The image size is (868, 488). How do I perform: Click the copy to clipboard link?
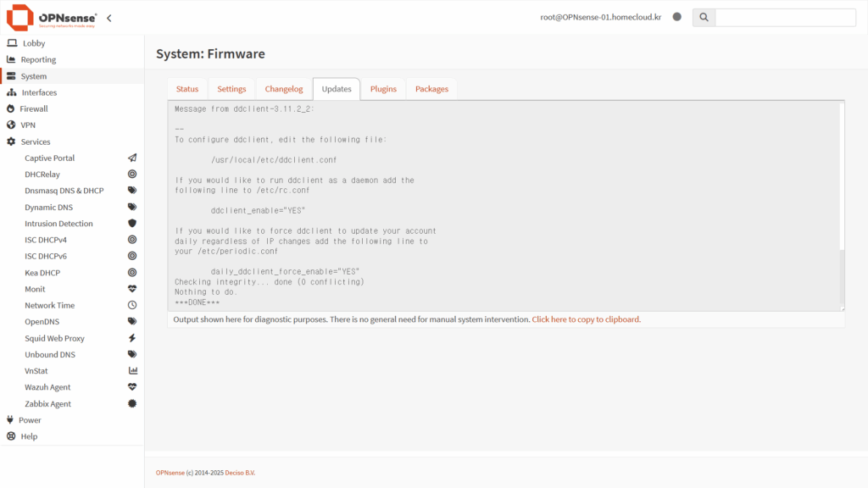(586, 319)
